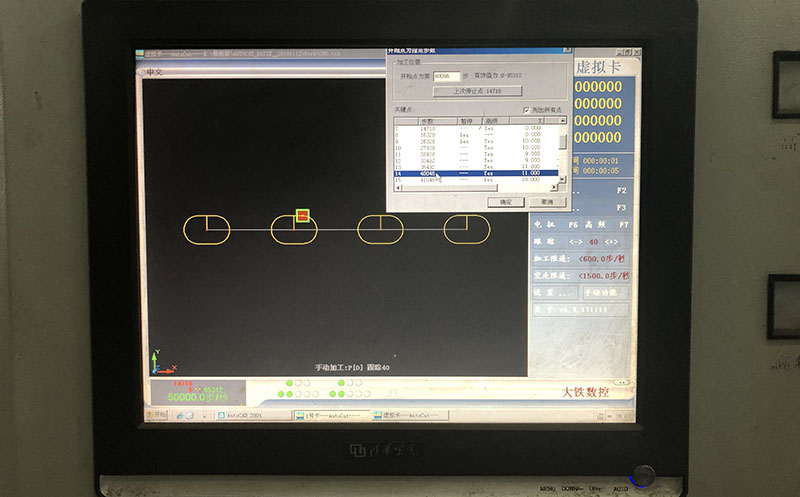Close the start point parameter dialog
Viewport: 800px width, 497px height.
coord(565,51)
